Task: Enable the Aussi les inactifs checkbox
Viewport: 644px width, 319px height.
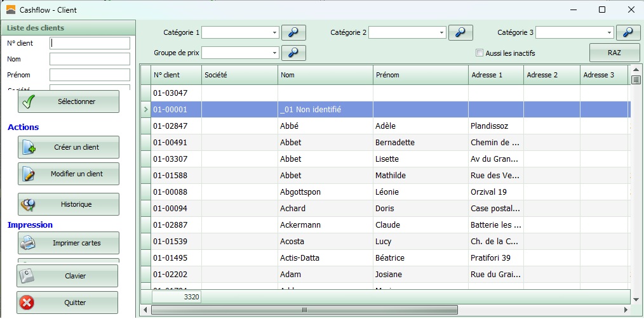Action: click(x=480, y=53)
